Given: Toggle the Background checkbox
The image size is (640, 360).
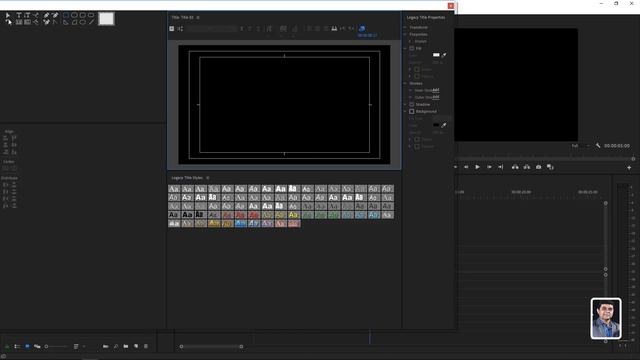Looking at the screenshot, I should pyautogui.click(x=412, y=111).
